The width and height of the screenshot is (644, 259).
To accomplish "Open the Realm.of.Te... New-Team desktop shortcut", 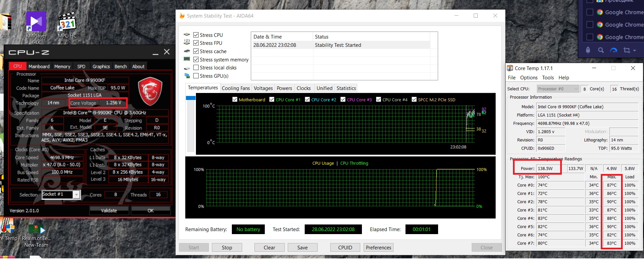I will coord(36,236).
